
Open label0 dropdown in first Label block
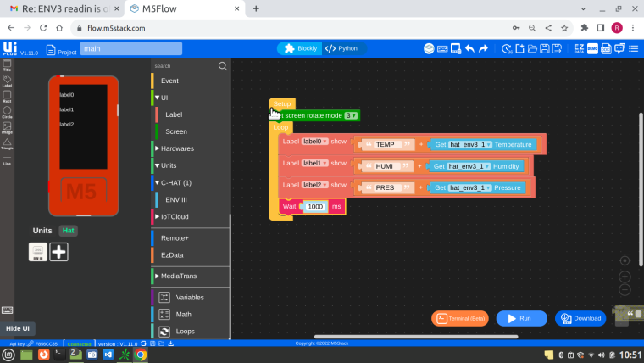[314, 142]
